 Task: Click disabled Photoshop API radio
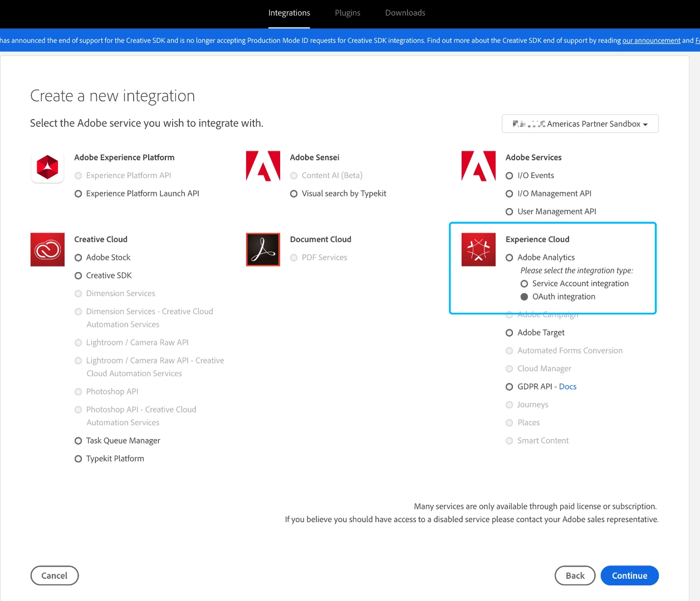79,392
